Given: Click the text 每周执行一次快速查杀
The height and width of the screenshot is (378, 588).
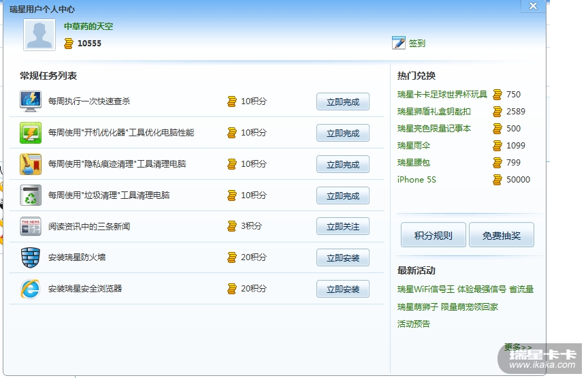Looking at the screenshot, I should point(89,101).
